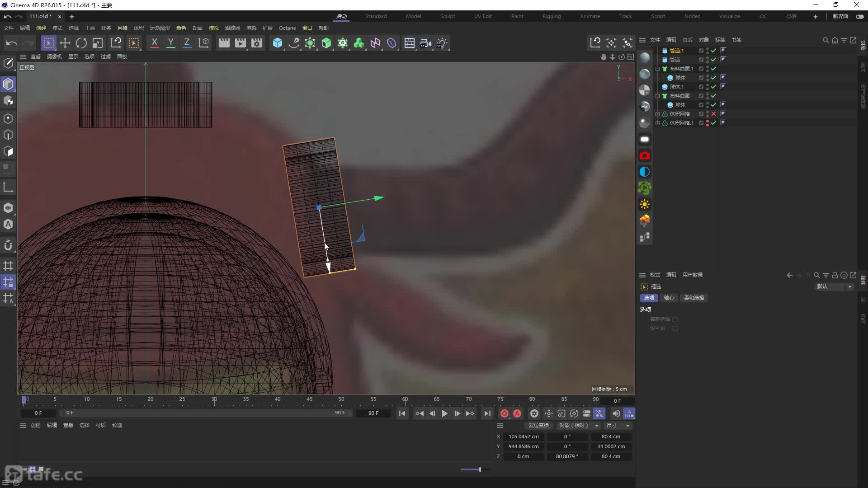Expand the 体积网格.1 tree node
Image resolution: width=868 pixels, height=488 pixels.
(x=658, y=123)
